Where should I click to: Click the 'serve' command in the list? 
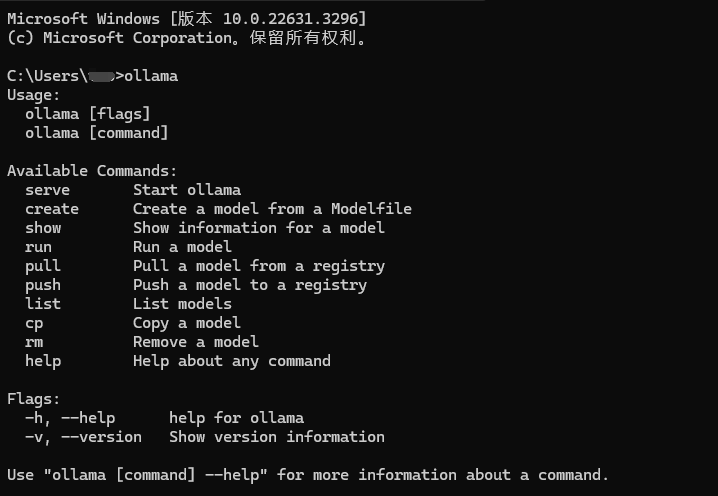click(x=48, y=190)
